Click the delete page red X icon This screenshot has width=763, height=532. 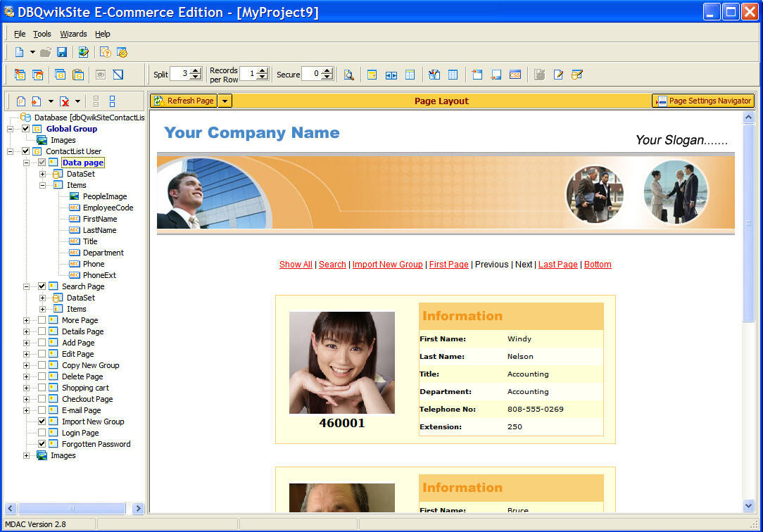pos(64,101)
